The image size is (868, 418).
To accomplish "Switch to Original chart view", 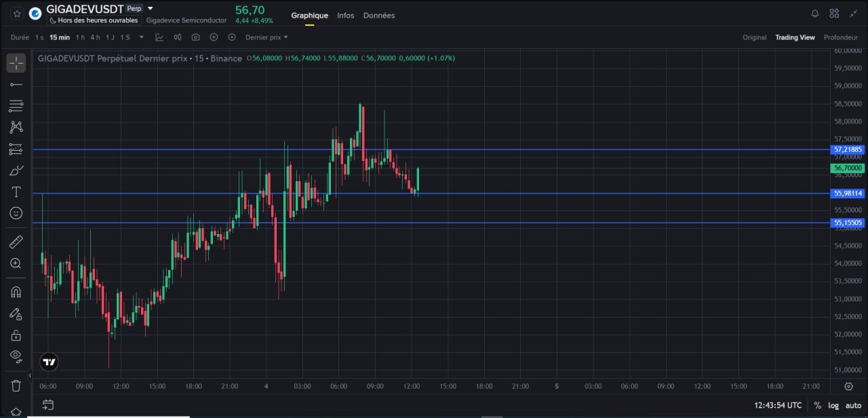I will point(754,37).
